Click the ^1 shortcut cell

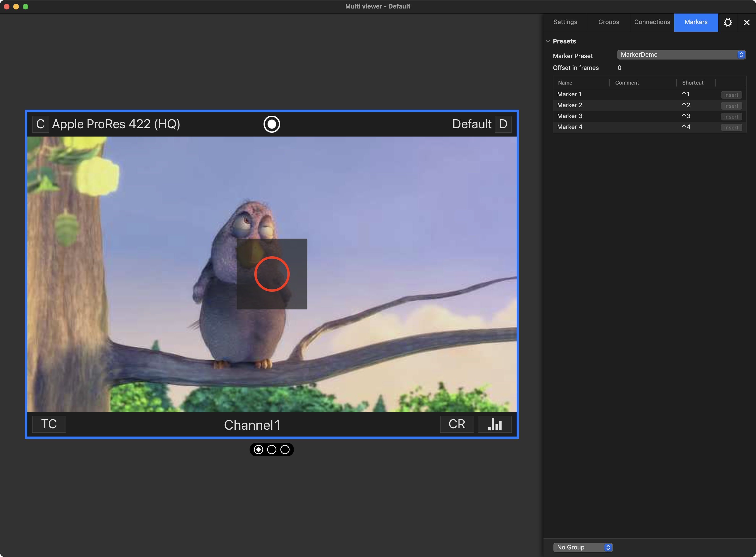click(686, 94)
